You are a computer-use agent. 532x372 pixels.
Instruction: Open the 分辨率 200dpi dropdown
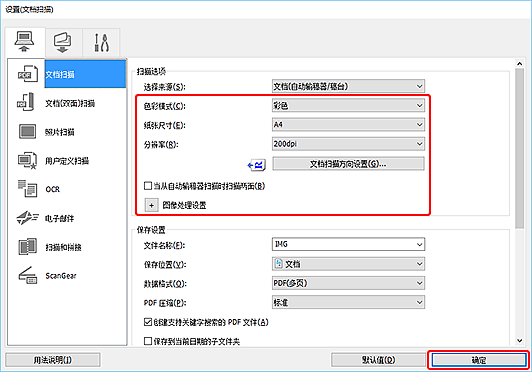pyautogui.click(x=348, y=144)
